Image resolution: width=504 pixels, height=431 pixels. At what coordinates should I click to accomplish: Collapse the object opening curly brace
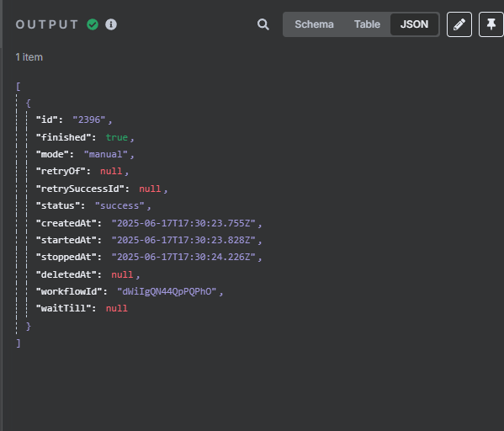29,104
